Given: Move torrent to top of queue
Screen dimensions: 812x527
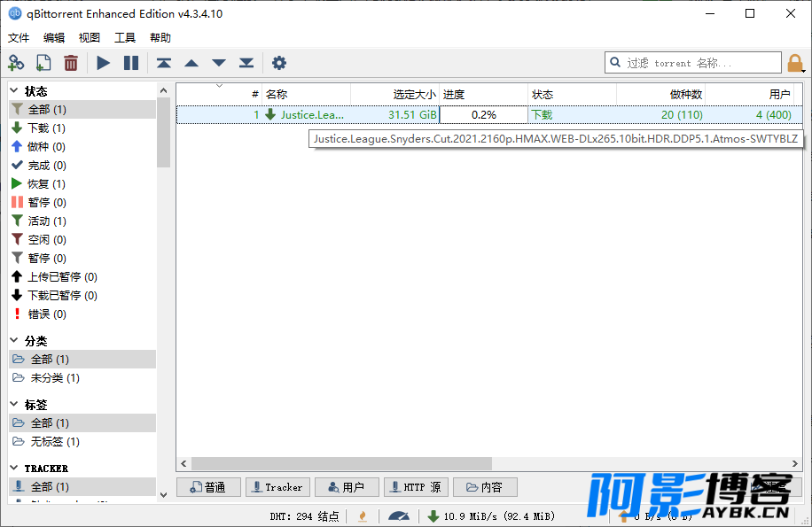Looking at the screenshot, I should coord(164,63).
